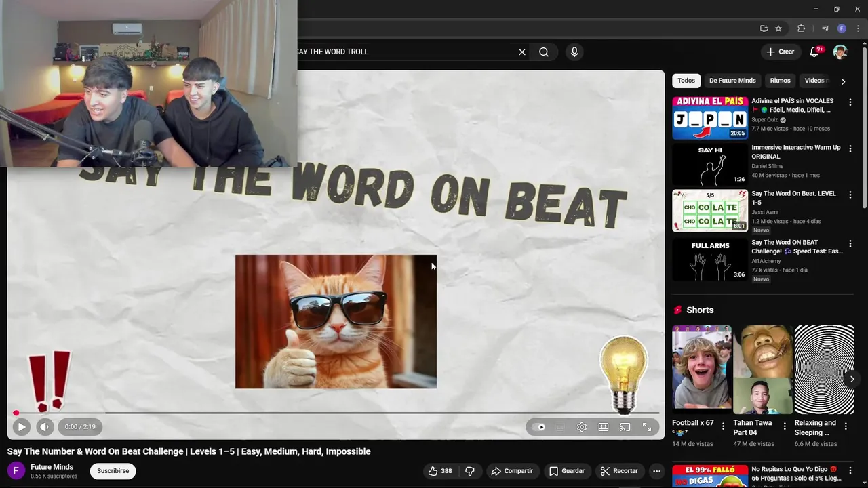
Task: Click the install app icon in address bar
Action: click(764, 28)
